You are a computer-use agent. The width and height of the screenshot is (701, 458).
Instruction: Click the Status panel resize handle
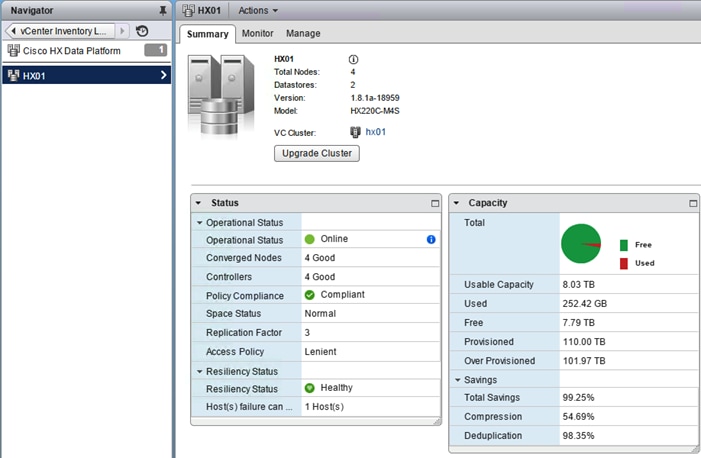pyautogui.click(x=437, y=421)
